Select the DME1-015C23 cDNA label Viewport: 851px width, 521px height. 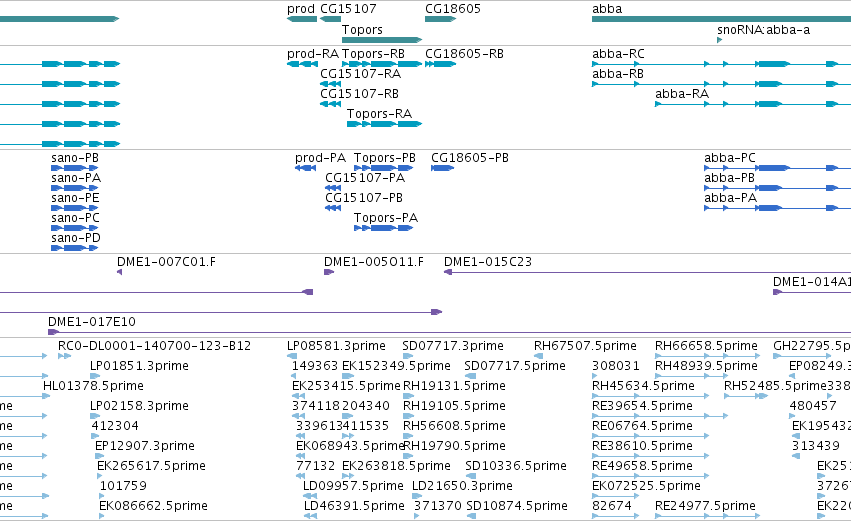[x=488, y=263]
